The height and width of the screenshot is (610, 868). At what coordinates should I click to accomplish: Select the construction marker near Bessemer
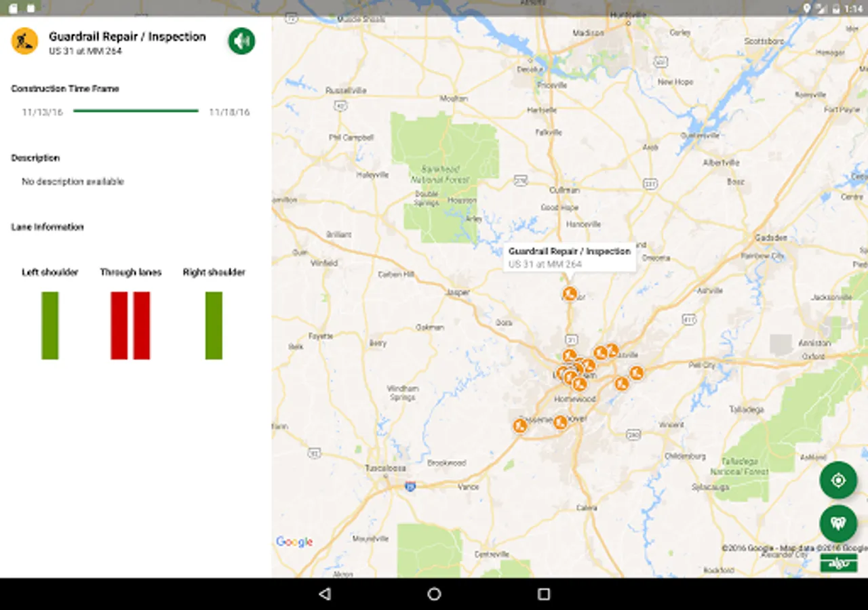[520, 426]
